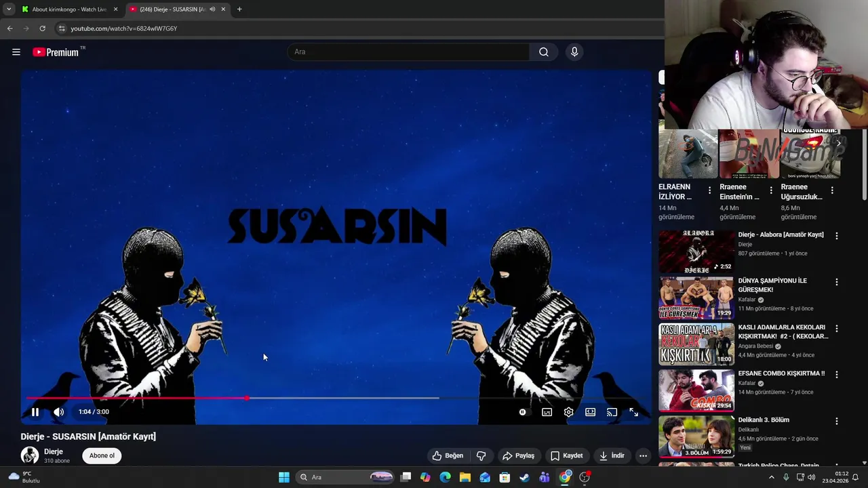The image size is (868, 488).
Task: Open more actions ellipsis under video
Action: (x=643, y=455)
